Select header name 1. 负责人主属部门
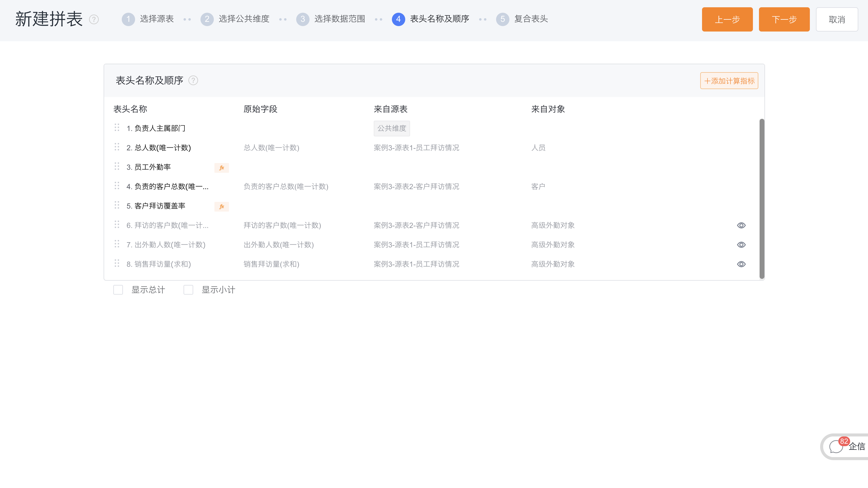Screen dimensions: 868x488 (x=156, y=129)
